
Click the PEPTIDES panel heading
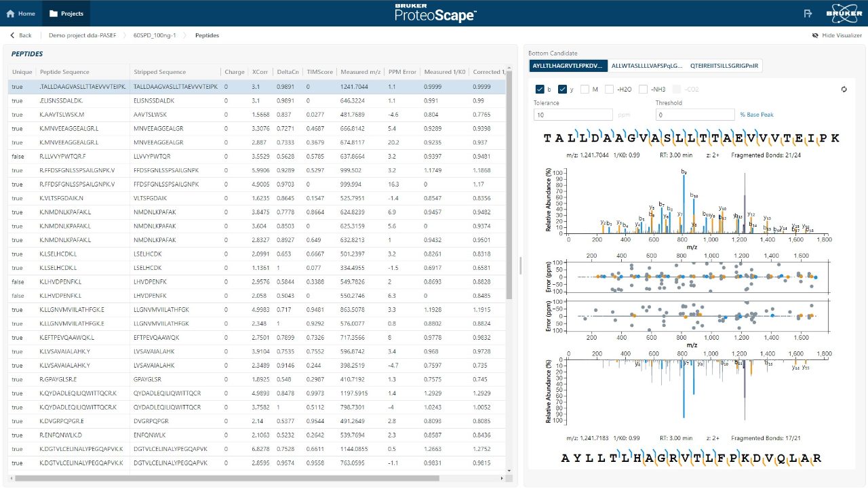point(27,54)
